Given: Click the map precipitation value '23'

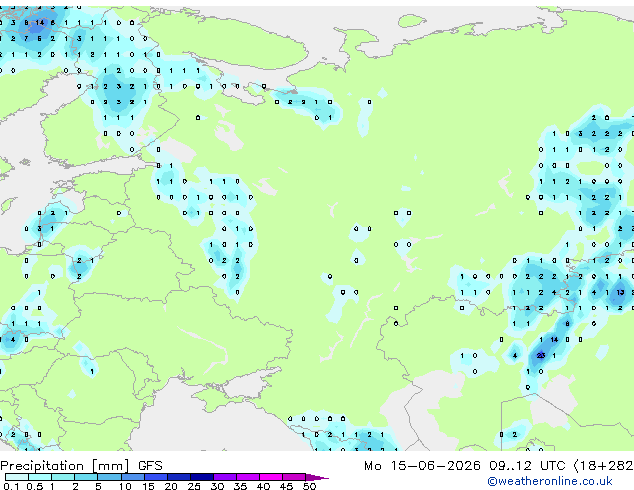Looking at the screenshot, I should tap(541, 356).
